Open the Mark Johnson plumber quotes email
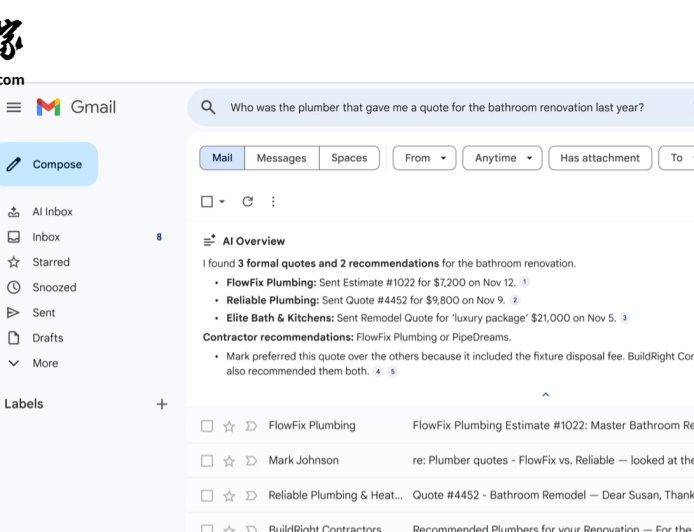 tap(441, 460)
